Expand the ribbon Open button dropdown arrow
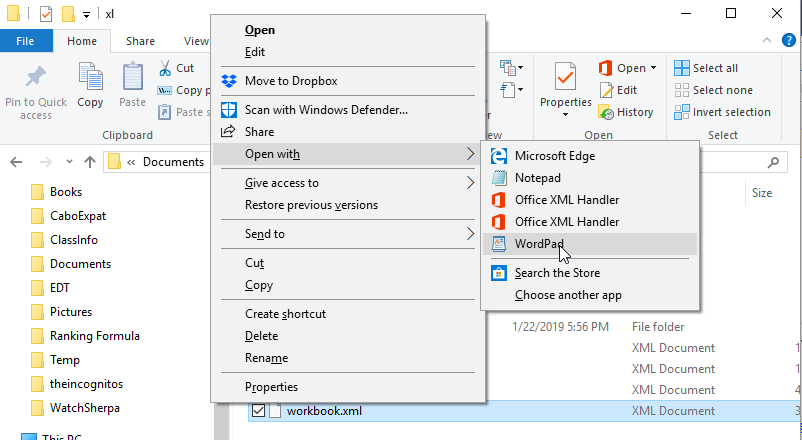The width and height of the screenshot is (802, 440). (x=653, y=68)
